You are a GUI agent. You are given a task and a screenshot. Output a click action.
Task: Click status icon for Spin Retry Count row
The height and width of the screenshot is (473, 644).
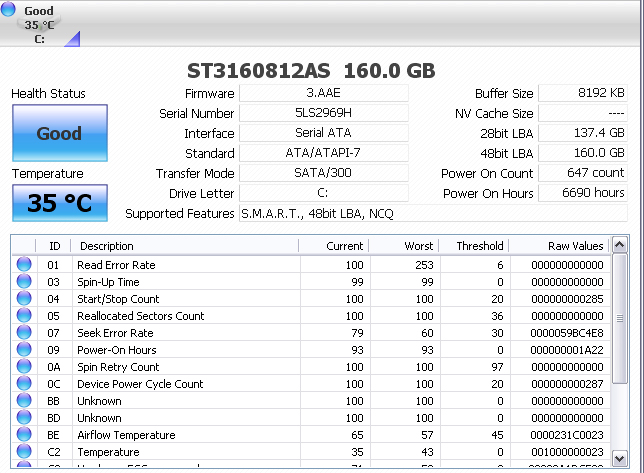click(24, 366)
